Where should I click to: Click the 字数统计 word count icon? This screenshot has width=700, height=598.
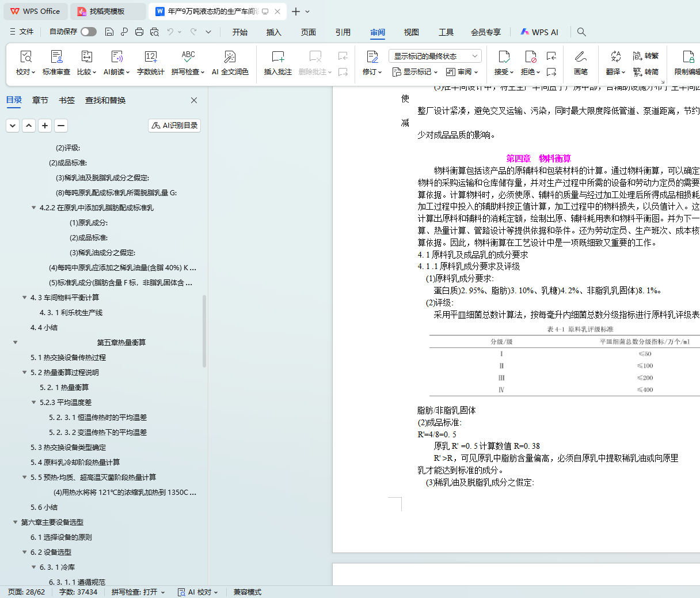pos(150,57)
